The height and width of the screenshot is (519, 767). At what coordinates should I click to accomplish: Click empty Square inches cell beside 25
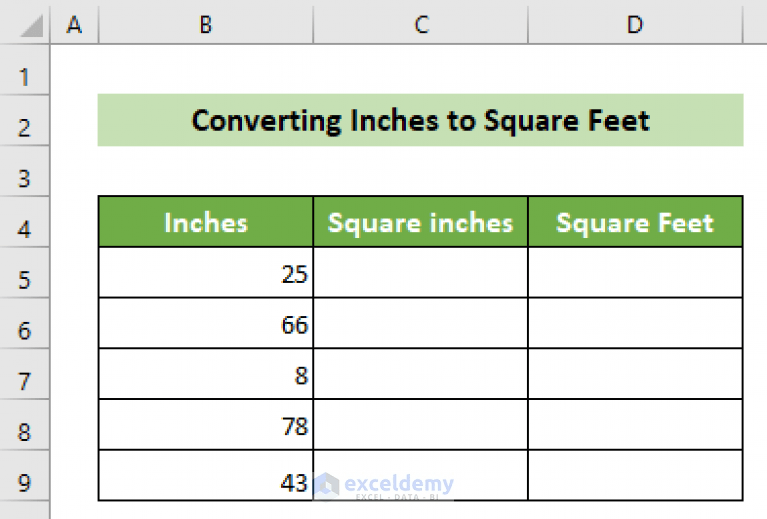click(421, 272)
